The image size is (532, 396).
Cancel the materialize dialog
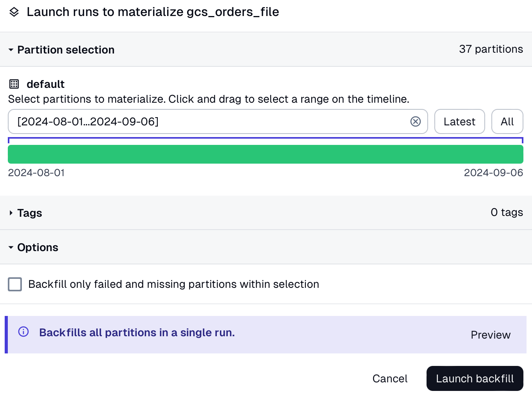(x=390, y=378)
